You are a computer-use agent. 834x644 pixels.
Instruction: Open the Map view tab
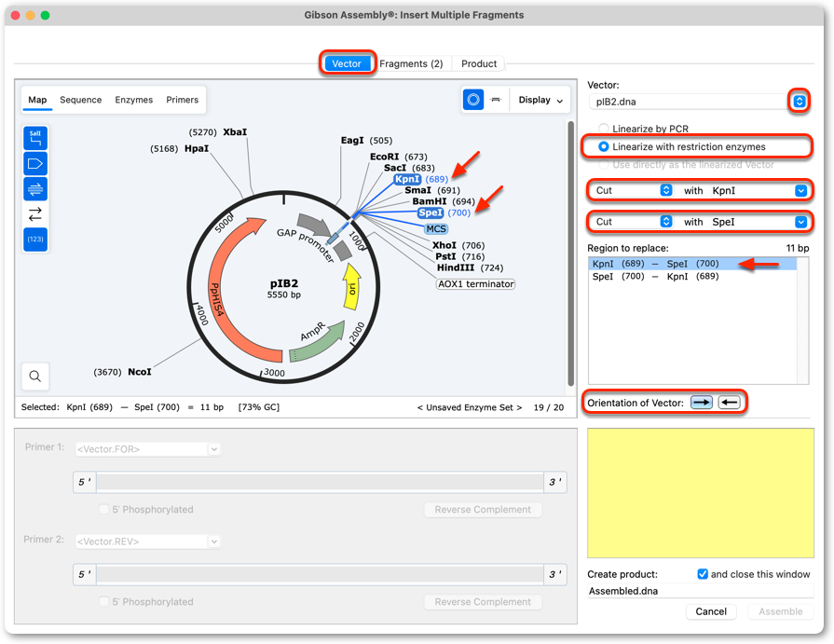[37, 100]
